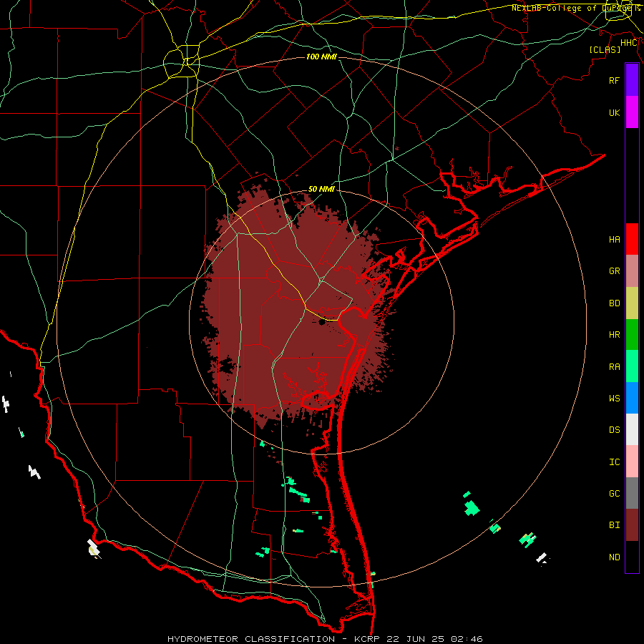Click the Hydrometeor Classification KCRP timestamp caption
The image size is (644, 644).
(x=325, y=639)
